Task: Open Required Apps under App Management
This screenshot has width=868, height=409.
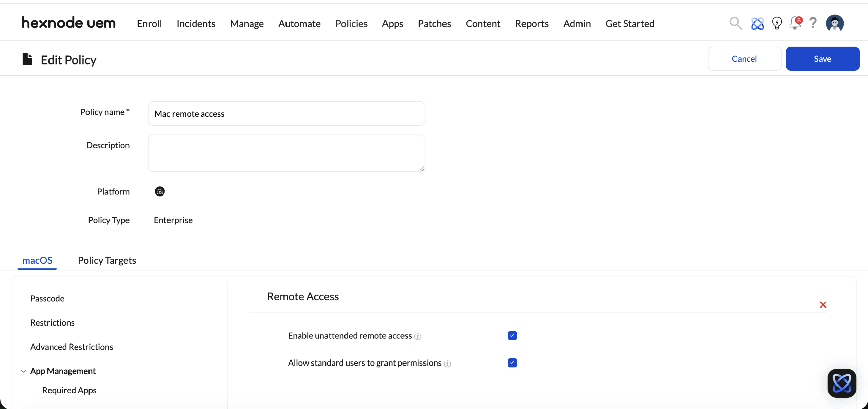Action: [69, 390]
